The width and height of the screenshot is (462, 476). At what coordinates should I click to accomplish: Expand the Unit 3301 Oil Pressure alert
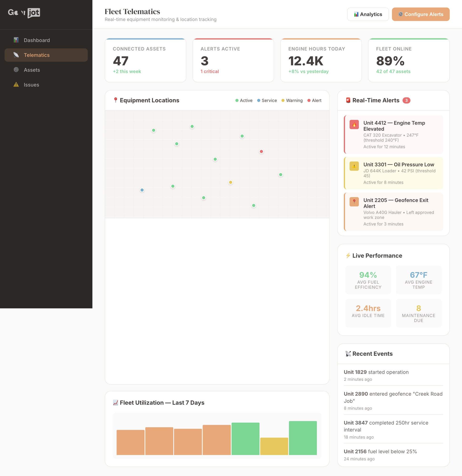(393, 173)
